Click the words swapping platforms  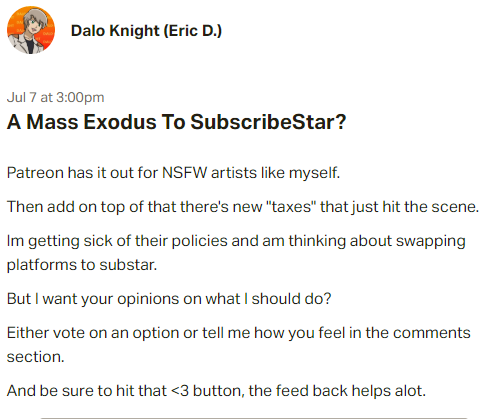click(x=236, y=253)
